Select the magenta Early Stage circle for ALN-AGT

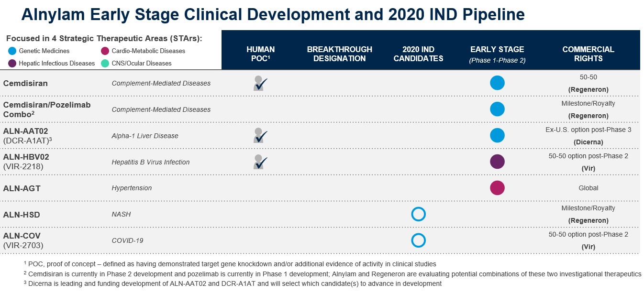pos(497,188)
